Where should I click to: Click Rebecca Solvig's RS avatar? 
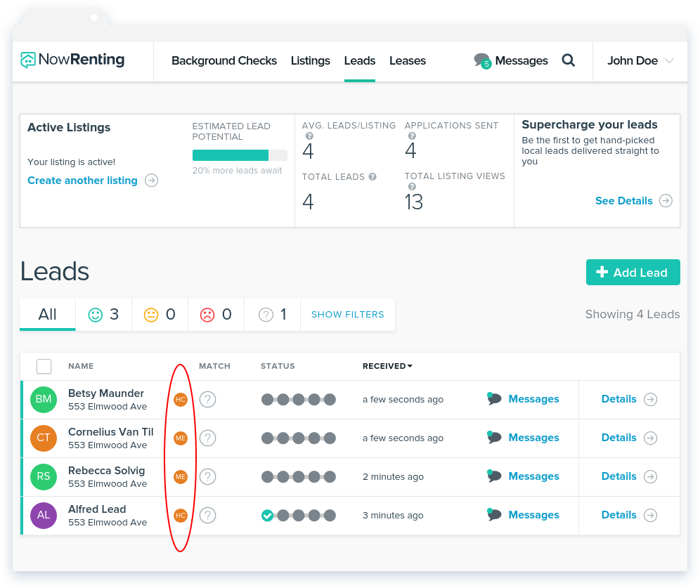[44, 476]
